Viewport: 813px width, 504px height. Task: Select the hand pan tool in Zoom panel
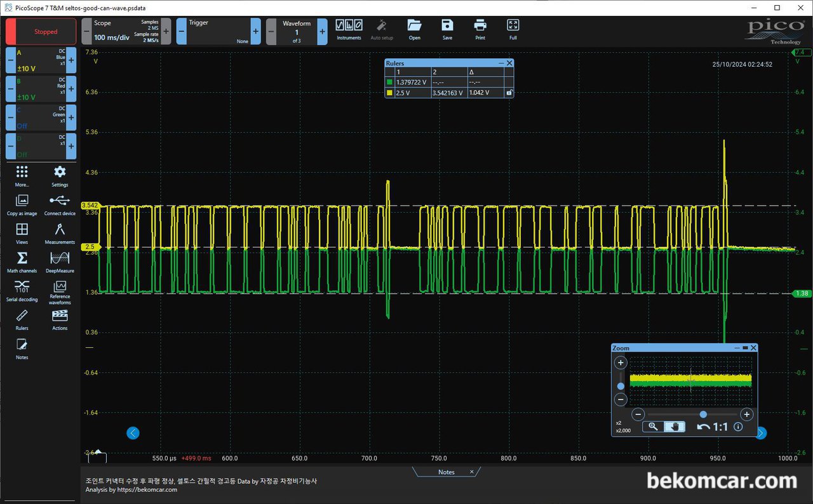click(675, 427)
